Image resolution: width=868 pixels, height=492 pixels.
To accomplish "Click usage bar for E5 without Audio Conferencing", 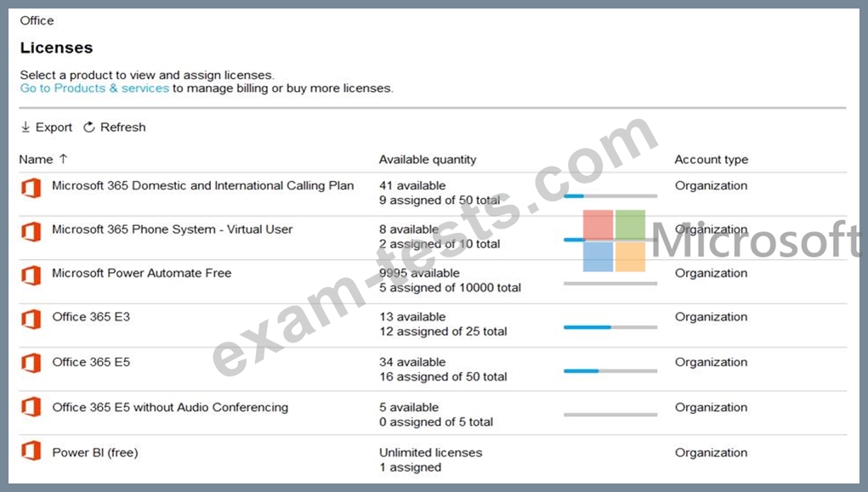I will click(610, 415).
